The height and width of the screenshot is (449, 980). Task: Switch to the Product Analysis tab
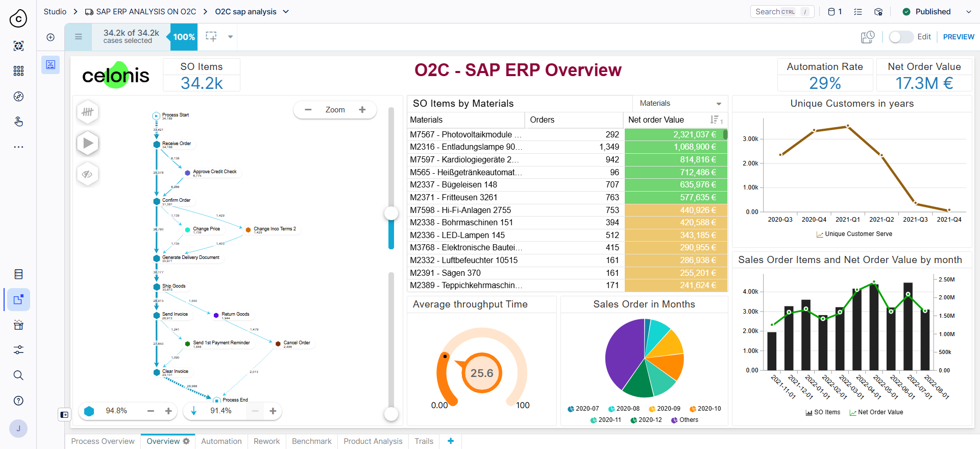click(373, 441)
